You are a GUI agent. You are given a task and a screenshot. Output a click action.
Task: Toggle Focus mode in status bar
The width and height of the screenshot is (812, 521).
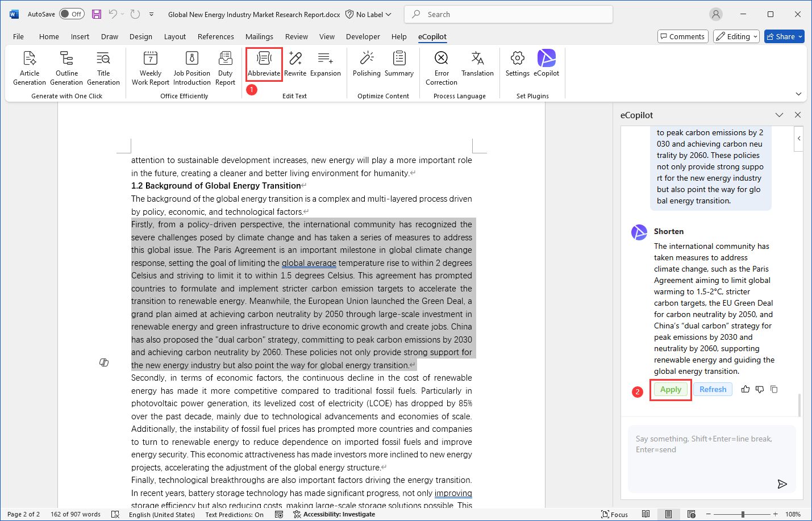click(614, 514)
